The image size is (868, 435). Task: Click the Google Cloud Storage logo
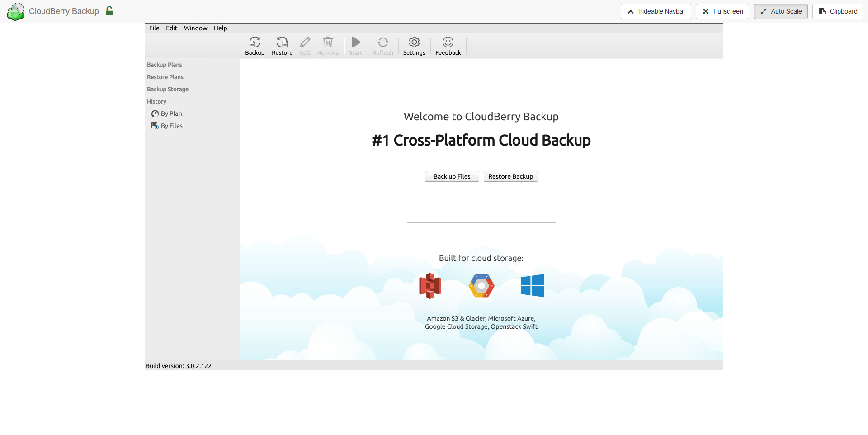(x=481, y=286)
